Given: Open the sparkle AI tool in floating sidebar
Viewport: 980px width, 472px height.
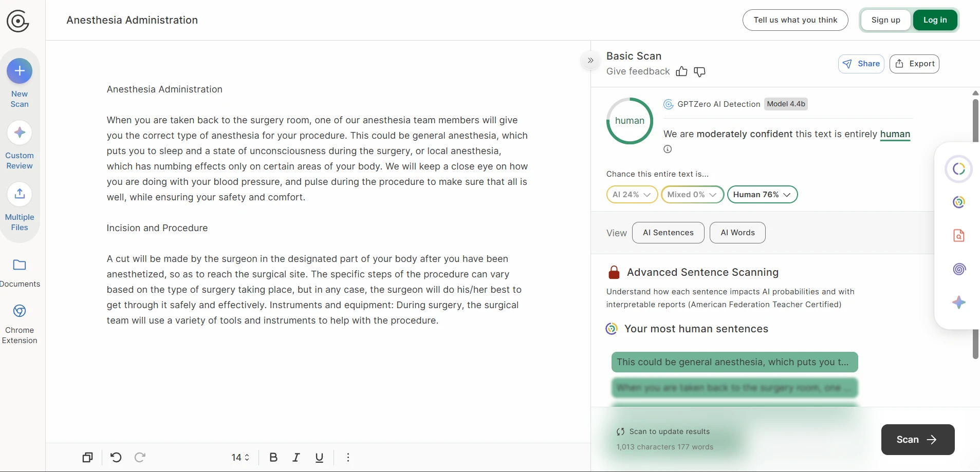Looking at the screenshot, I should click(959, 303).
